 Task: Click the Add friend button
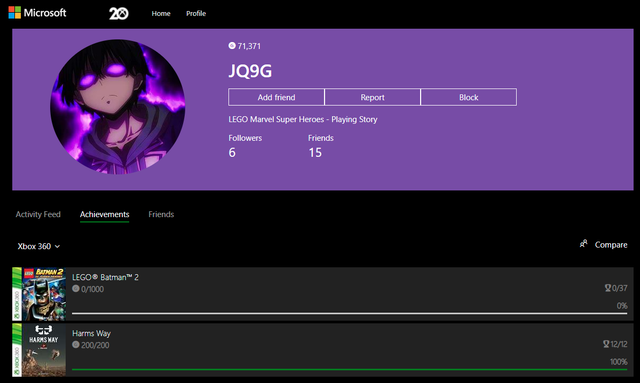(x=276, y=97)
